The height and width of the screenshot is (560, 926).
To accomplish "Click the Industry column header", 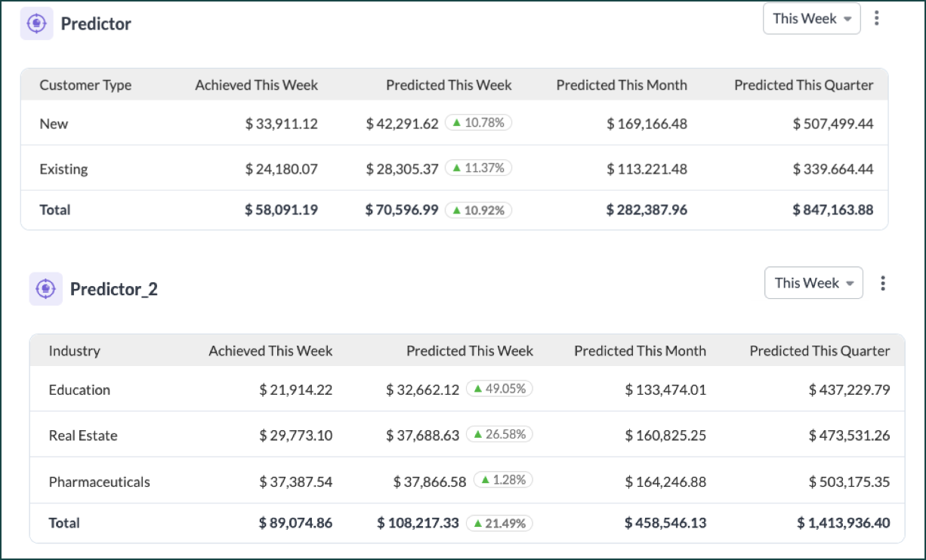I will tap(74, 351).
